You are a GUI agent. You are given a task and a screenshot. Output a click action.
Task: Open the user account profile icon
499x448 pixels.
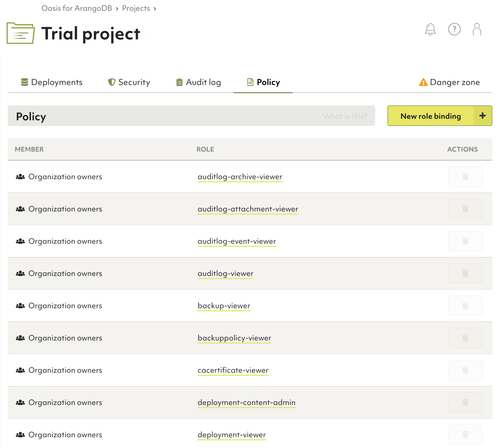[x=477, y=29]
